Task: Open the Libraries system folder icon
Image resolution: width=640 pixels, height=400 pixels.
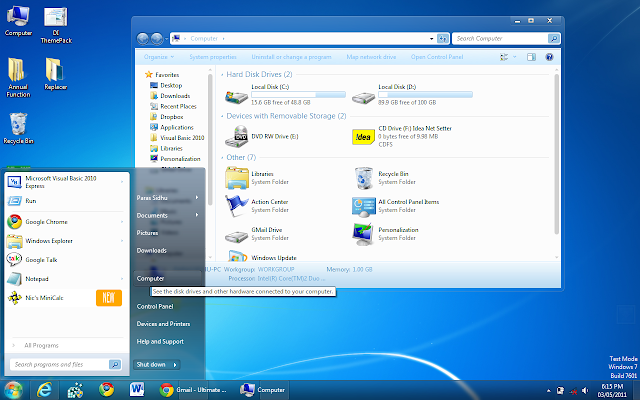Action: click(x=237, y=178)
